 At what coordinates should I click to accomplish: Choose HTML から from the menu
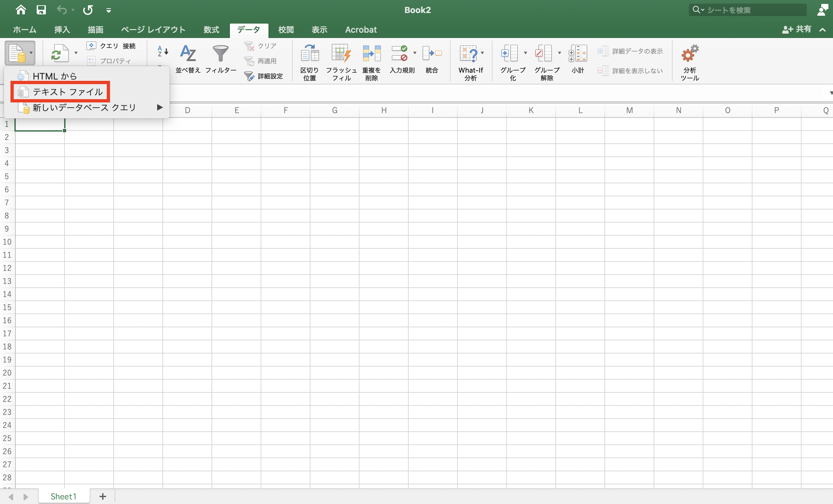point(86,76)
